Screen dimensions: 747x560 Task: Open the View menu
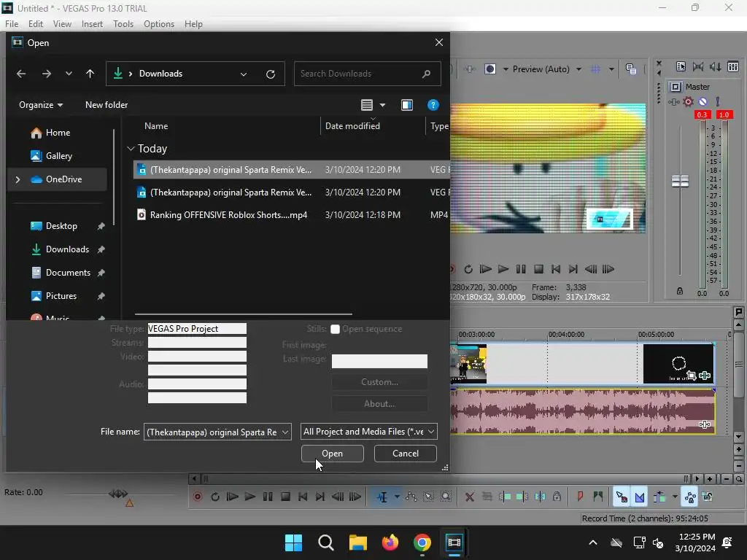coord(62,24)
